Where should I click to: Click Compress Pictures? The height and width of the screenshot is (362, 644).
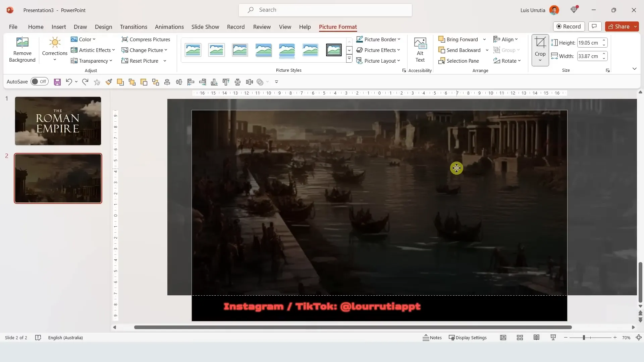tap(146, 39)
